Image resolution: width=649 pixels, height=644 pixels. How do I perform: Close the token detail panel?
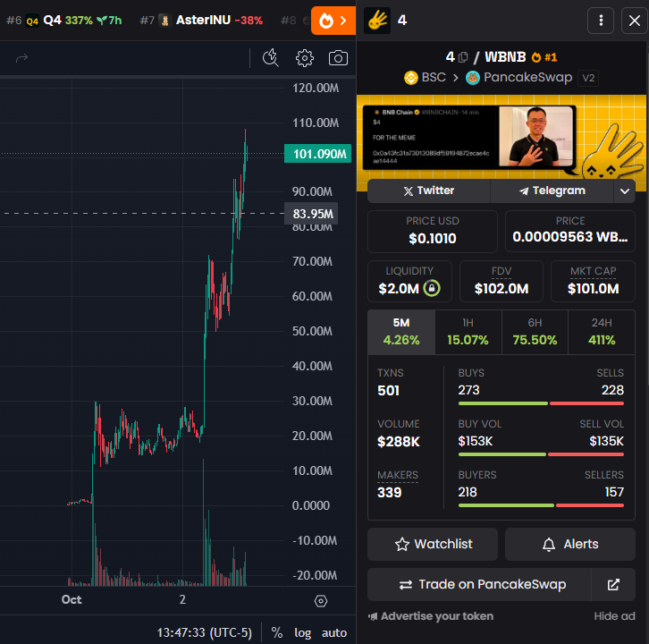click(x=635, y=21)
